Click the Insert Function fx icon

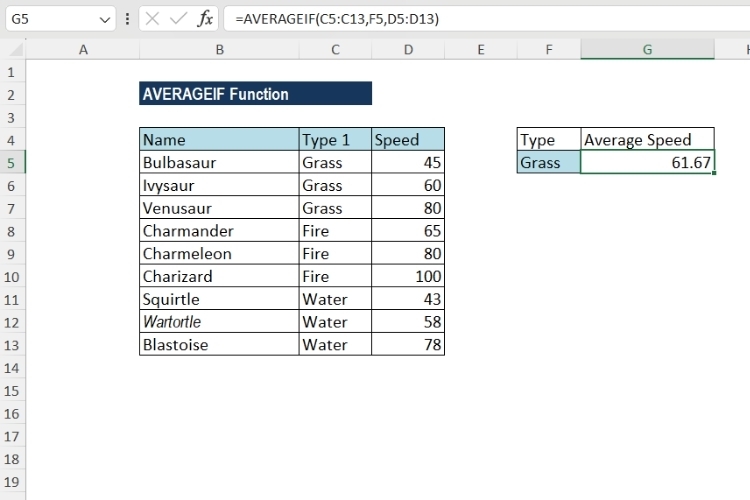(205, 19)
